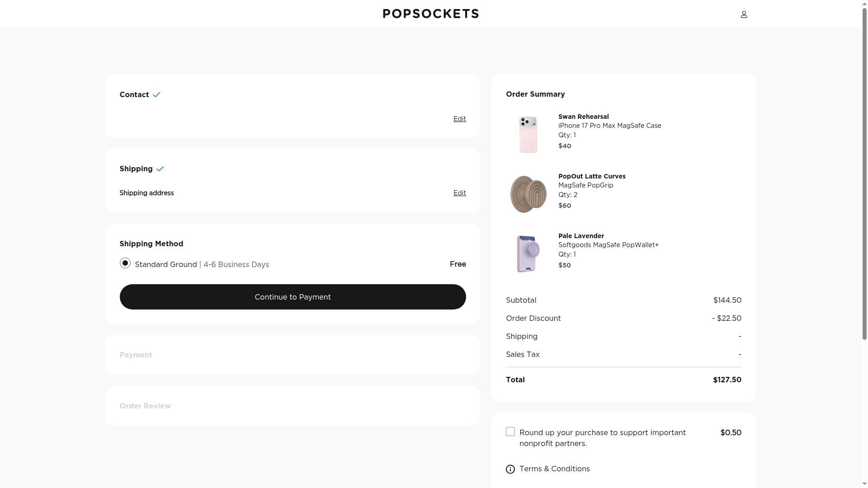
Task: Click the page vertical scrollbar
Action: coord(864,181)
